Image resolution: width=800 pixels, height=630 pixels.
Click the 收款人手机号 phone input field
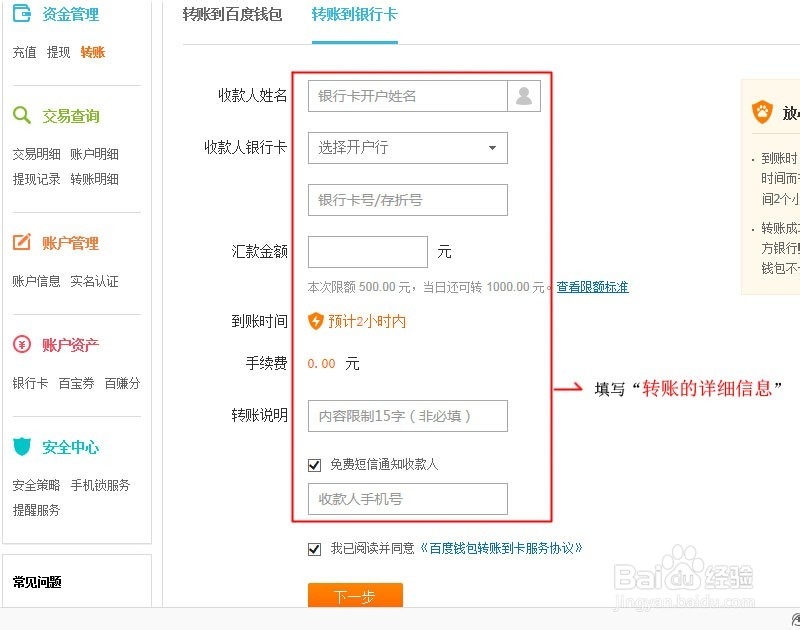(x=407, y=499)
